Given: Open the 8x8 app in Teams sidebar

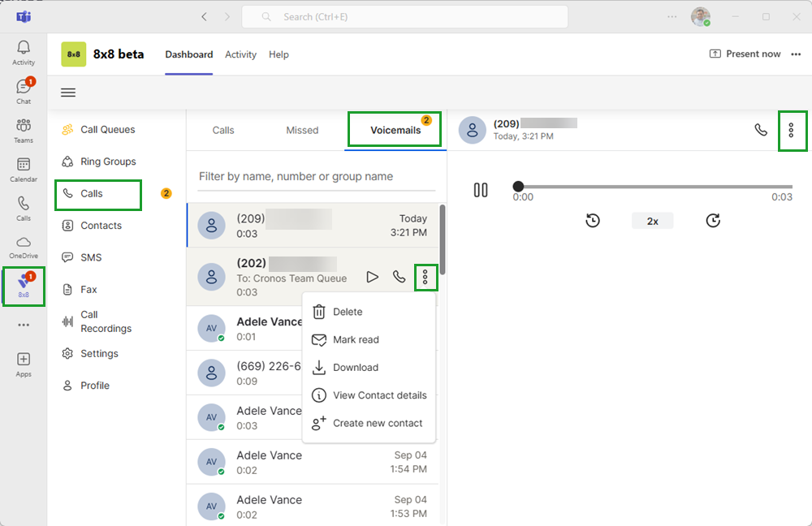Looking at the screenshot, I should 24,285.
